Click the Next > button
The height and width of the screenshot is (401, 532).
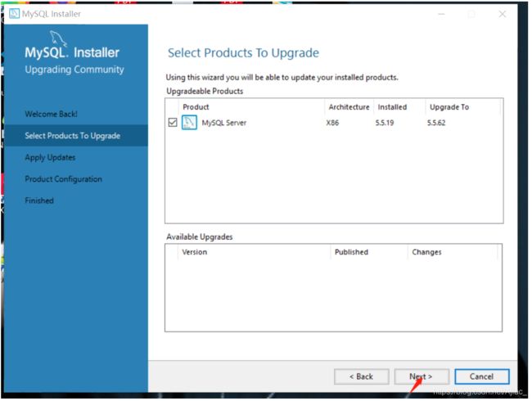point(422,376)
